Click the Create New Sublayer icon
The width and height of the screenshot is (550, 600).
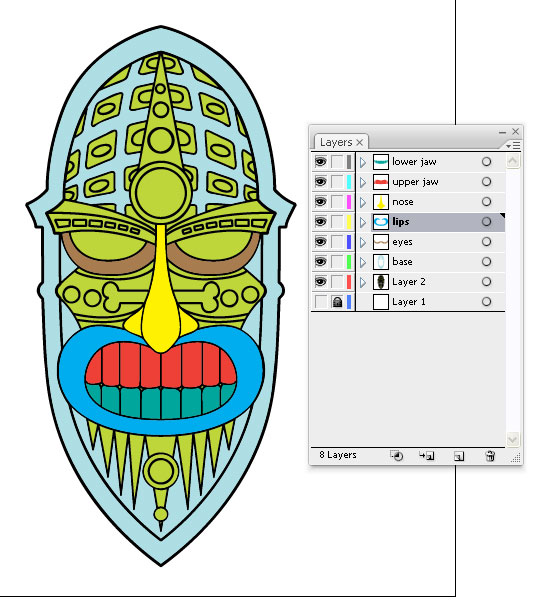(426, 456)
